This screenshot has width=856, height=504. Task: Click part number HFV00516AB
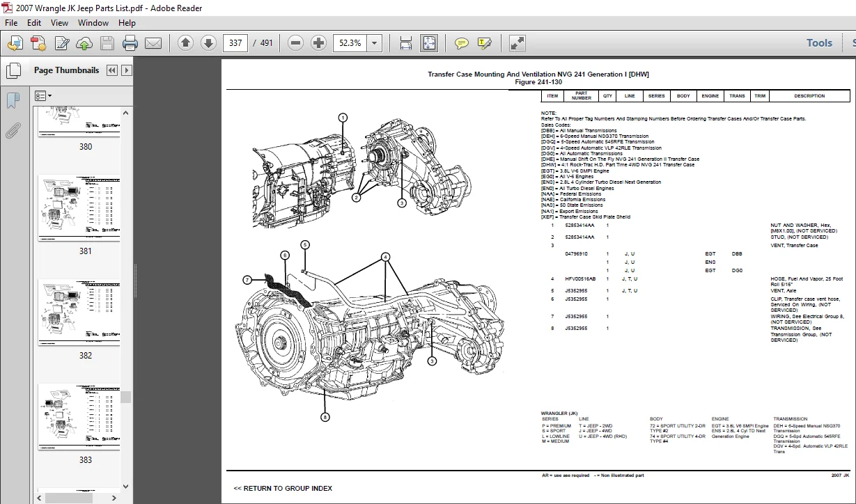pos(580,279)
